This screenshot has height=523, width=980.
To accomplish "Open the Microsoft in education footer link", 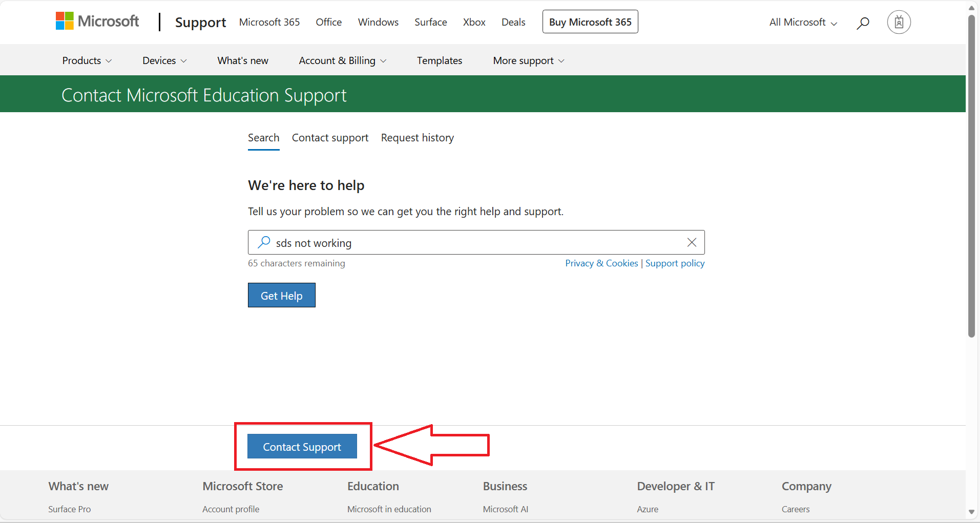I will tap(389, 509).
